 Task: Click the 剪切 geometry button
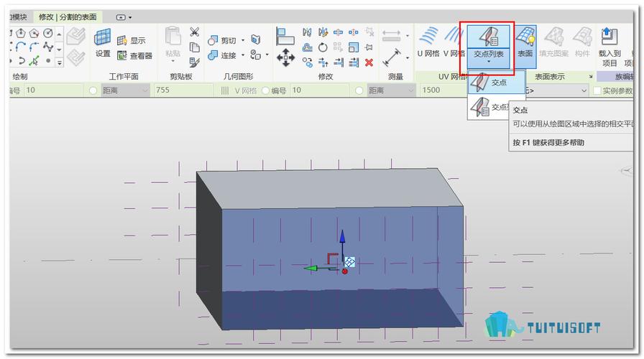[222, 40]
